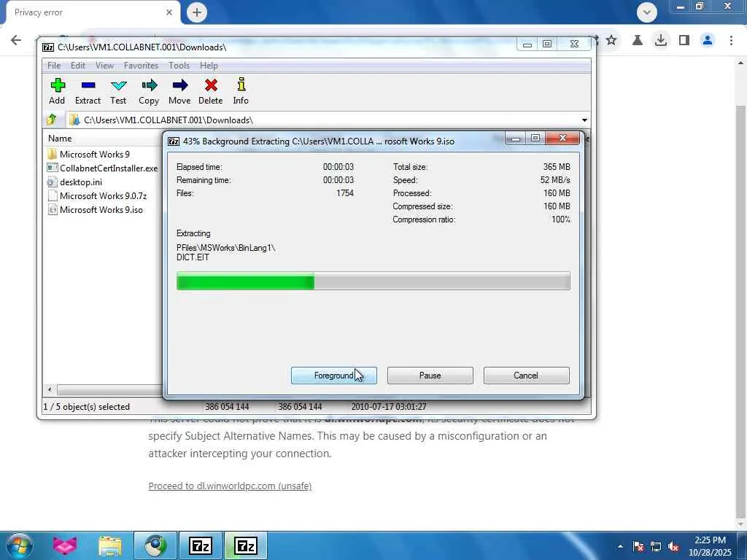Cancel the extraction
This screenshot has width=747, height=560.
pyautogui.click(x=527, y=376)
